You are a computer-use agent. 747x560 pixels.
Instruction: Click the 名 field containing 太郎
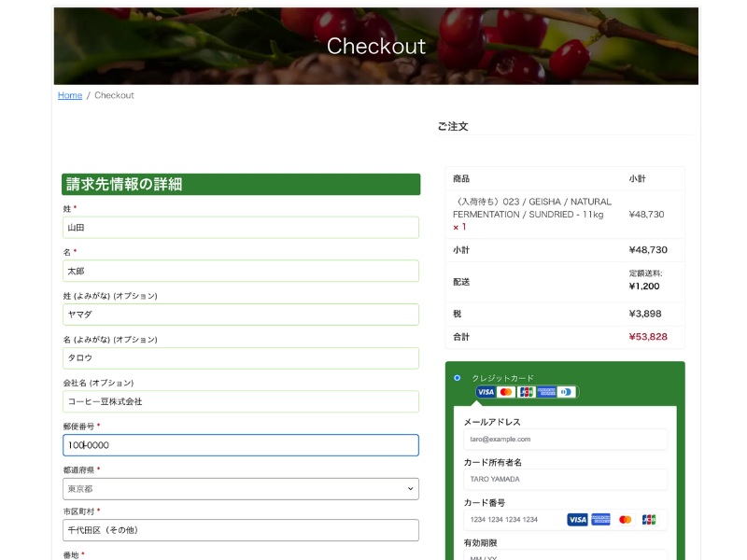pos(241,271)
